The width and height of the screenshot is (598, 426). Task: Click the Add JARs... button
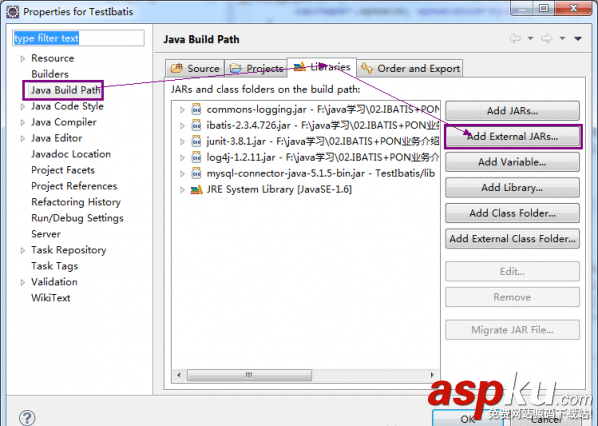coord(512,111)
